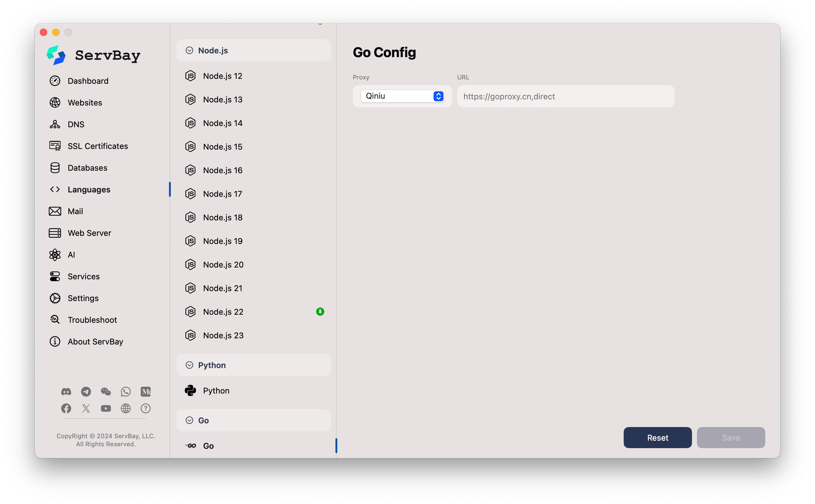Collapse the Python section

coord(189,365)
